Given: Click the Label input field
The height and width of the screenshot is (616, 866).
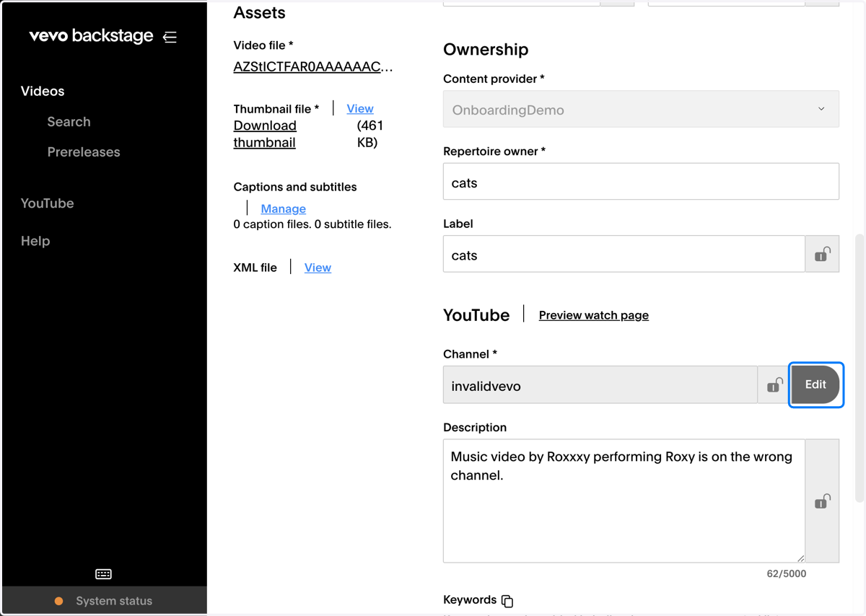Looking at the screenshot, I should (624, 254).
